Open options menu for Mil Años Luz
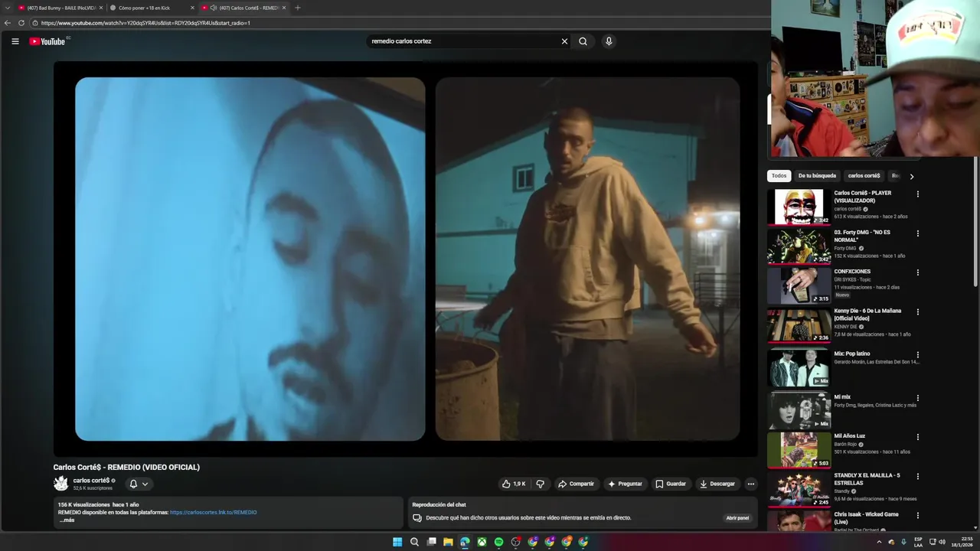Screen dimensions: 980x551 pos(917,437)
